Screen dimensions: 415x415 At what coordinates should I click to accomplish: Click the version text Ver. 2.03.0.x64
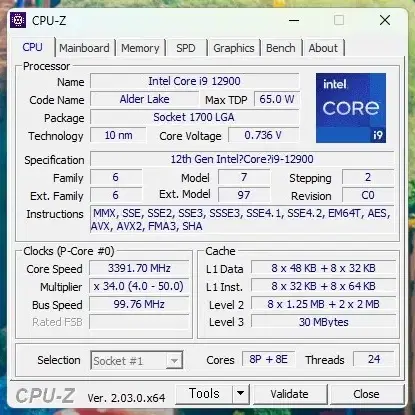point(126,398)
